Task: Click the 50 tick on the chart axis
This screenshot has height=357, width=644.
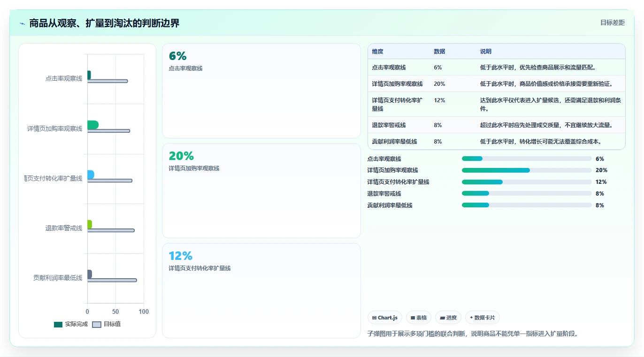Action: [115, 312]
